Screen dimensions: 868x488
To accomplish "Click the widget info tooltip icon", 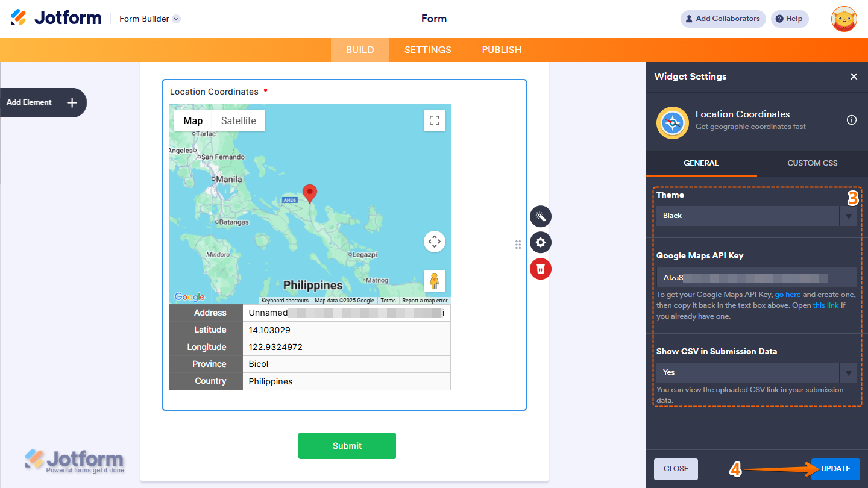I will [x=851, y=120].
